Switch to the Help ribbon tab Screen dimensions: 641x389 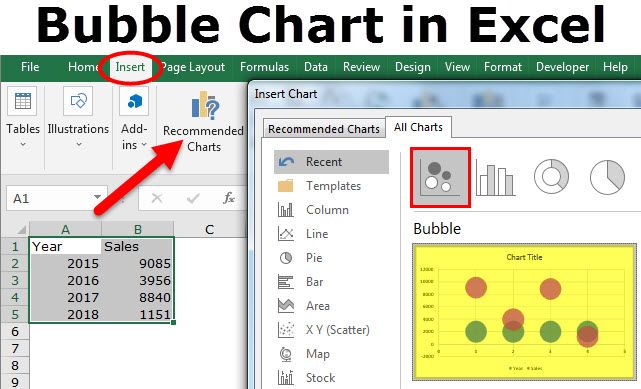(615, 67)
